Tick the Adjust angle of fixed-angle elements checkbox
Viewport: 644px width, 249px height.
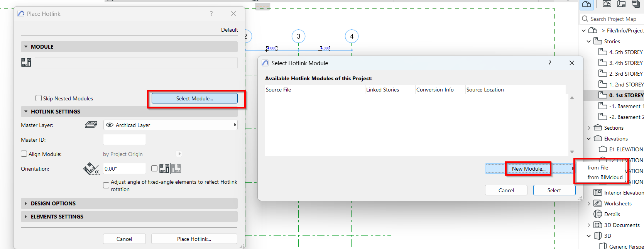click(106, 185)
